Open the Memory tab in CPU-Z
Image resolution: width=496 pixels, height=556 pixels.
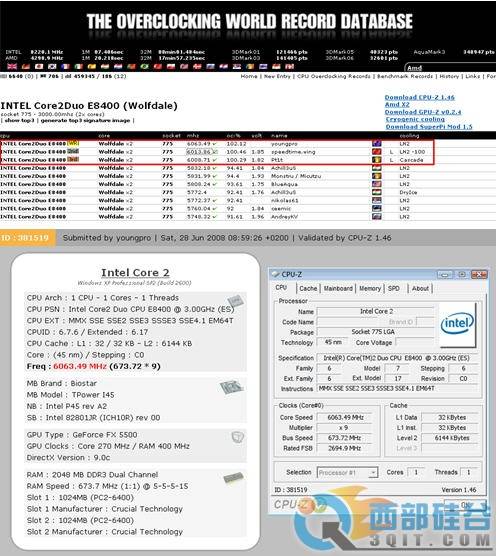[370, 288]
